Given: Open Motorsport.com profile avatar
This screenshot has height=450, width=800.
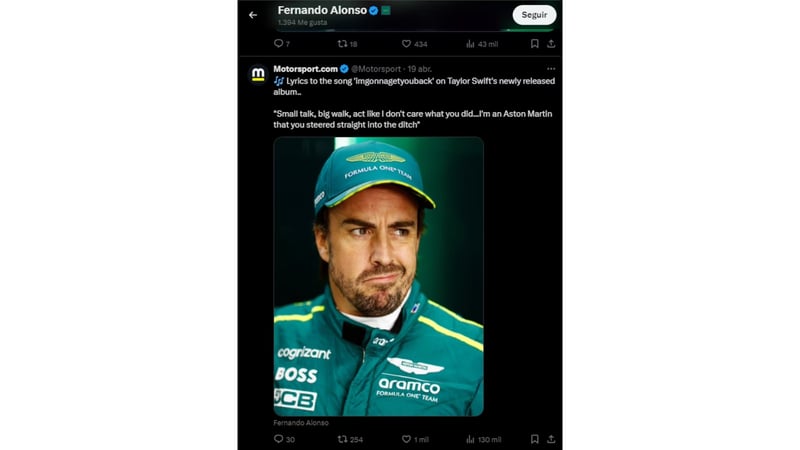Looking at the screenshot, I should tap(257, 74).
